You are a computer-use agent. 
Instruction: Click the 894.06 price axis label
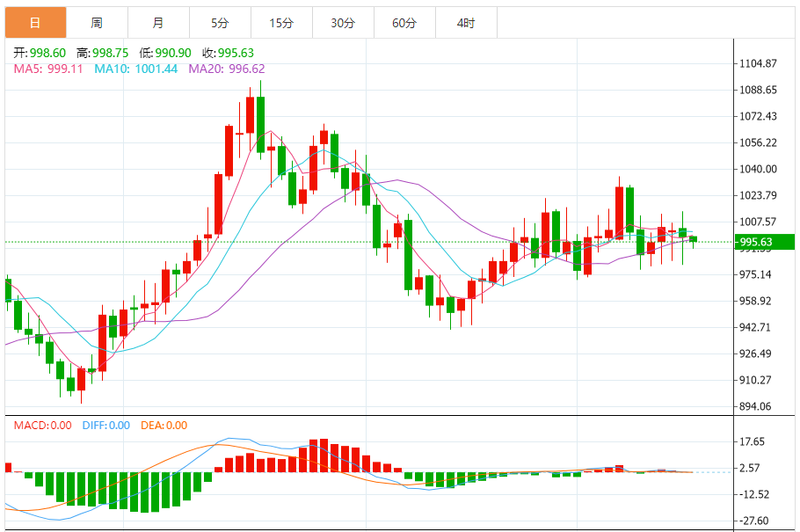tap(756, 407)
